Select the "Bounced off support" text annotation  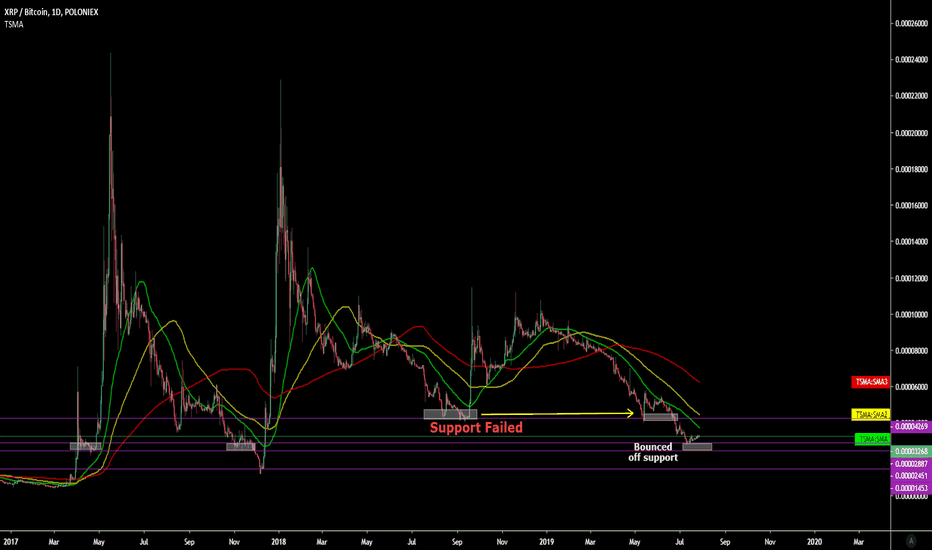click(653, 452)
